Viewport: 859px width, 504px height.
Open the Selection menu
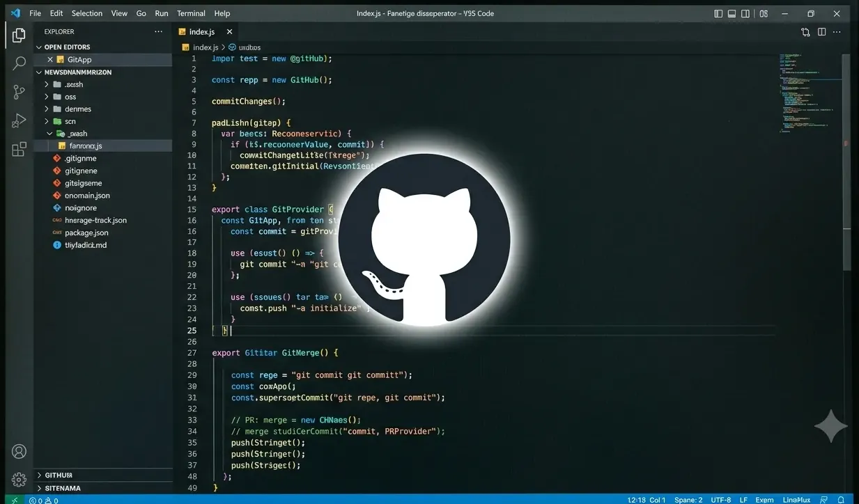[87, 13]
